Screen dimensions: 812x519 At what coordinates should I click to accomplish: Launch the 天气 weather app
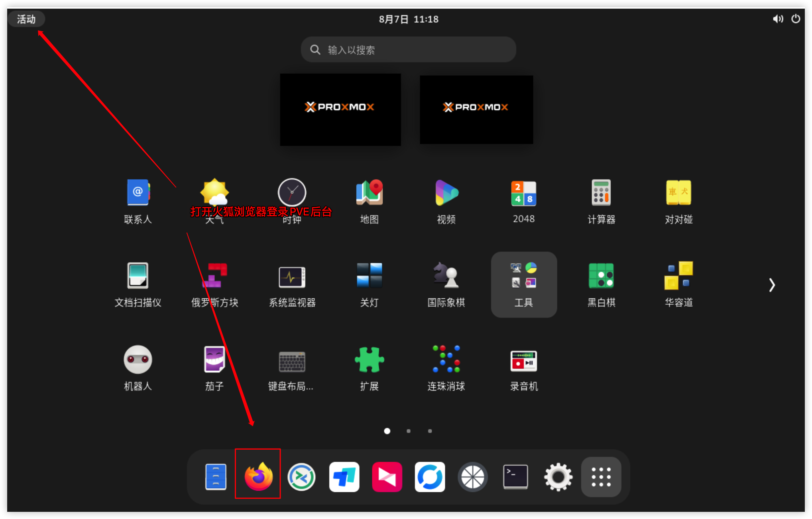tap(215, 202)
